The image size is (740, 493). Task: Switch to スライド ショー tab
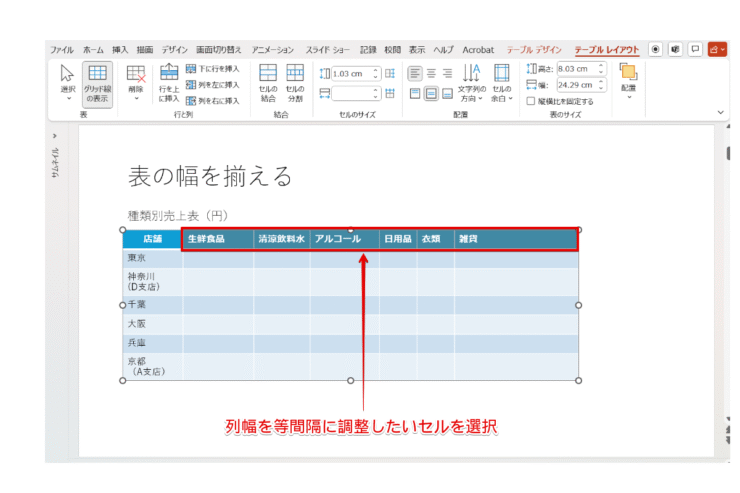coord(328,50)
